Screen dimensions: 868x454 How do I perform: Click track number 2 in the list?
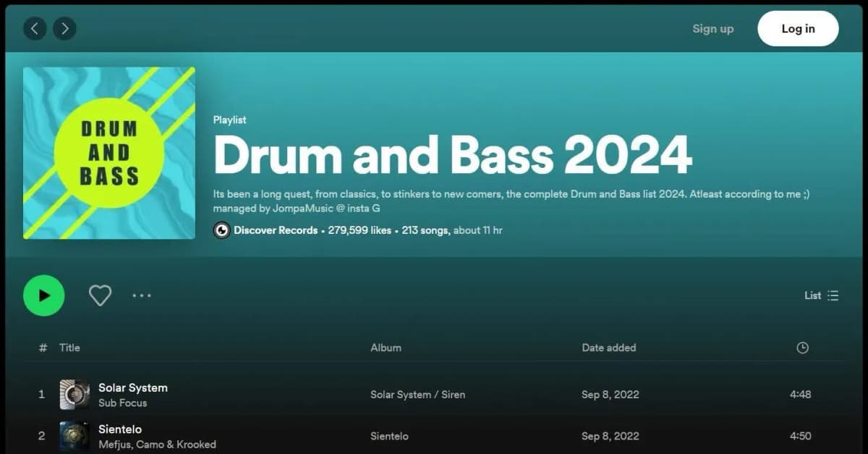[41, 436]
